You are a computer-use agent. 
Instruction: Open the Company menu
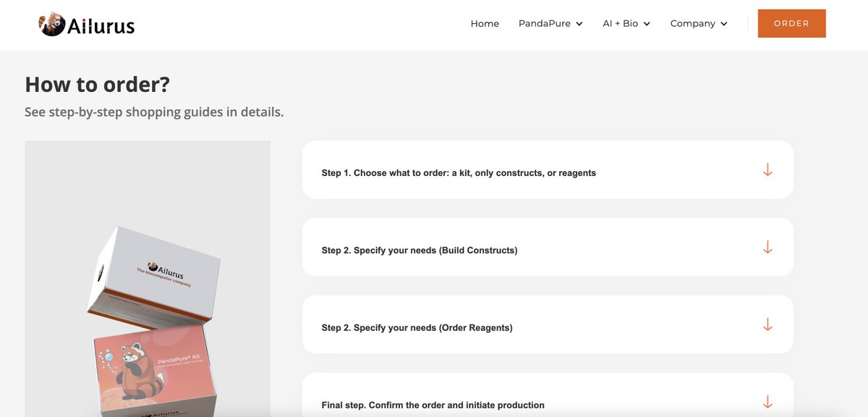coord(698,23)
